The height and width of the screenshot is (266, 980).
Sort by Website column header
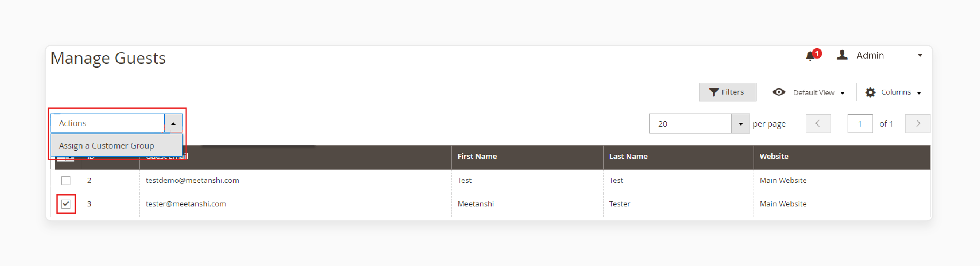pos(774,156)
